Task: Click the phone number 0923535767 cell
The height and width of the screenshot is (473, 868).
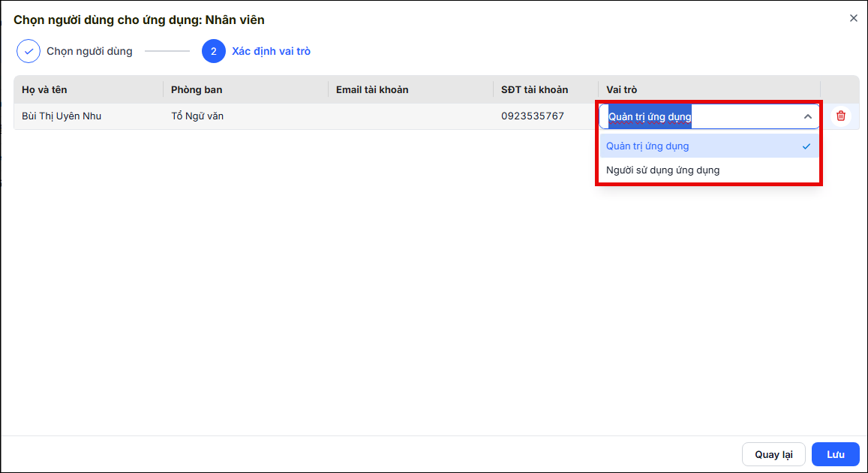Action: pos(533,116)
